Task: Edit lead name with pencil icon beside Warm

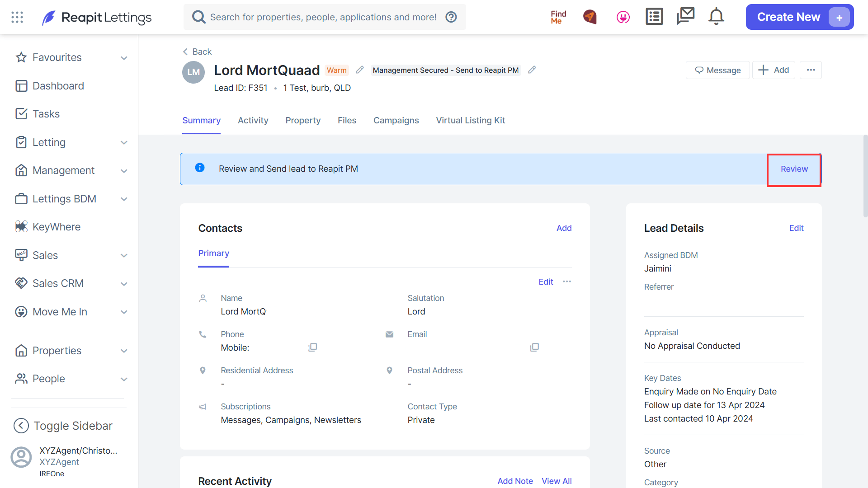Action: [360, 70]
